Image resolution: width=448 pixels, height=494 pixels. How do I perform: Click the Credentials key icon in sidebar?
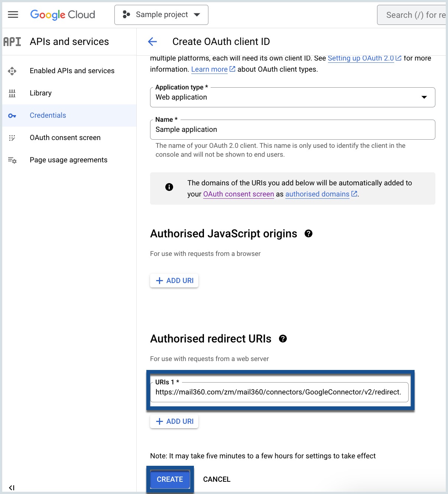coord(12,115)
